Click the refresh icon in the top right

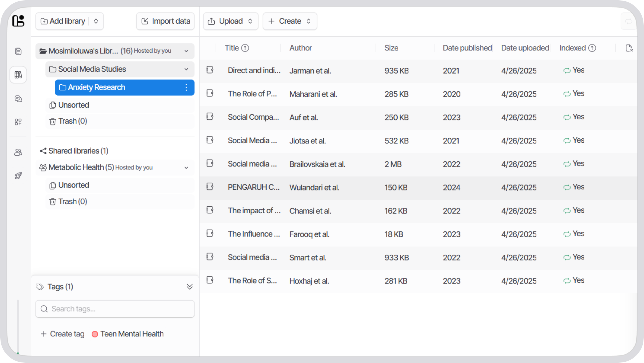point(629,21)
